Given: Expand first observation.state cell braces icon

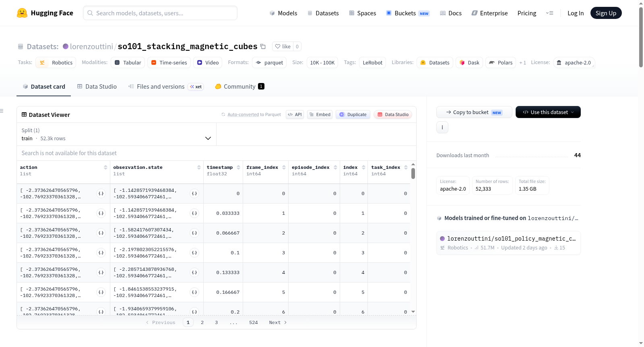Looking at the screenshot, I should 194,193.
